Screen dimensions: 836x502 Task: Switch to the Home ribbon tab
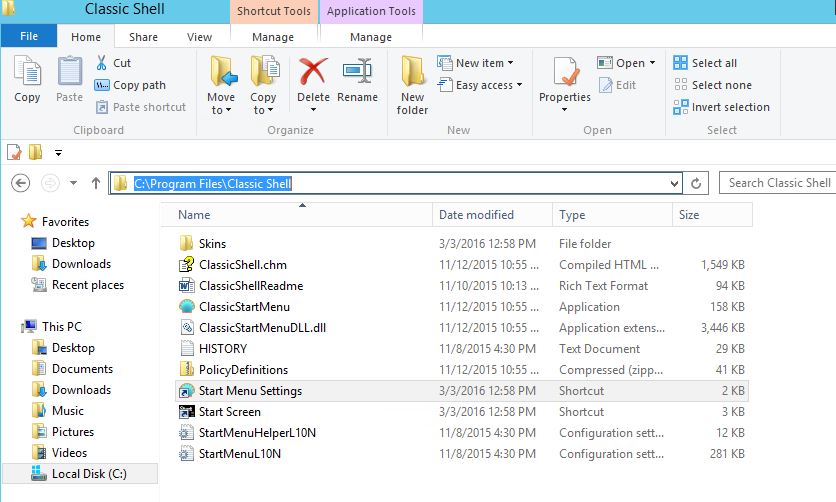click(86, 37)
